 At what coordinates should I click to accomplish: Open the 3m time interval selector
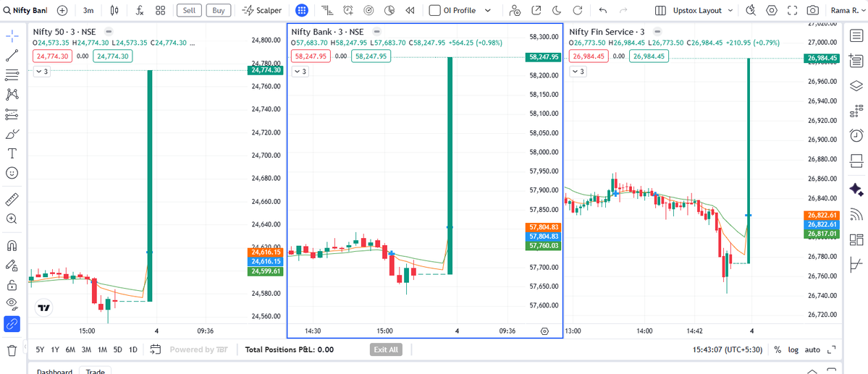pyautogui.click(x=88, y=10)
